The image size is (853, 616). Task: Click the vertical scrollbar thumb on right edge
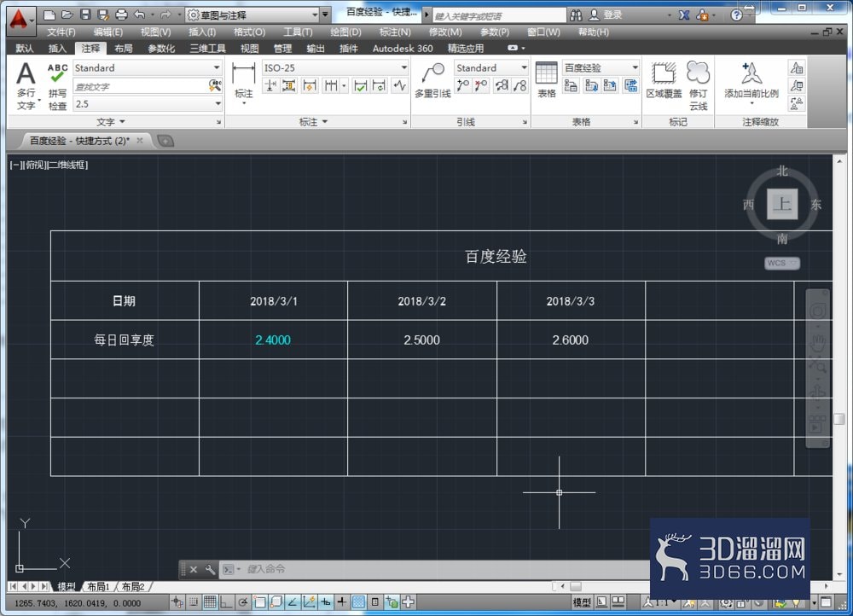839,419
